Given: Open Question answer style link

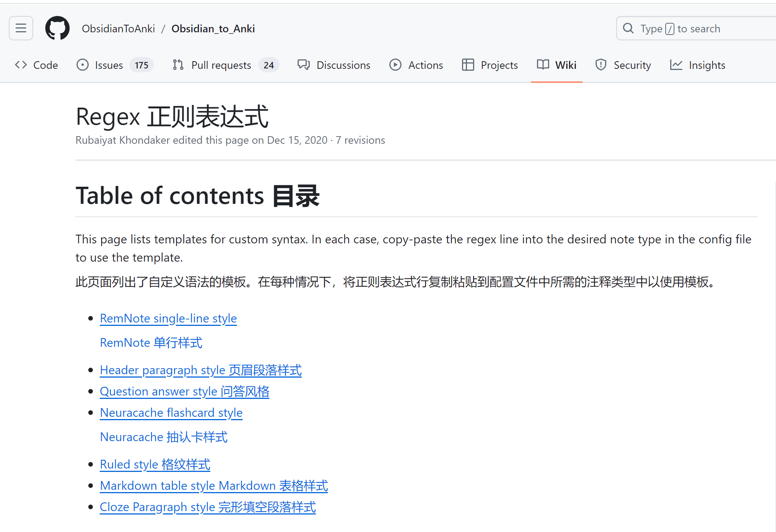Looking at the screenshot, I should click(x=185, y=391).
